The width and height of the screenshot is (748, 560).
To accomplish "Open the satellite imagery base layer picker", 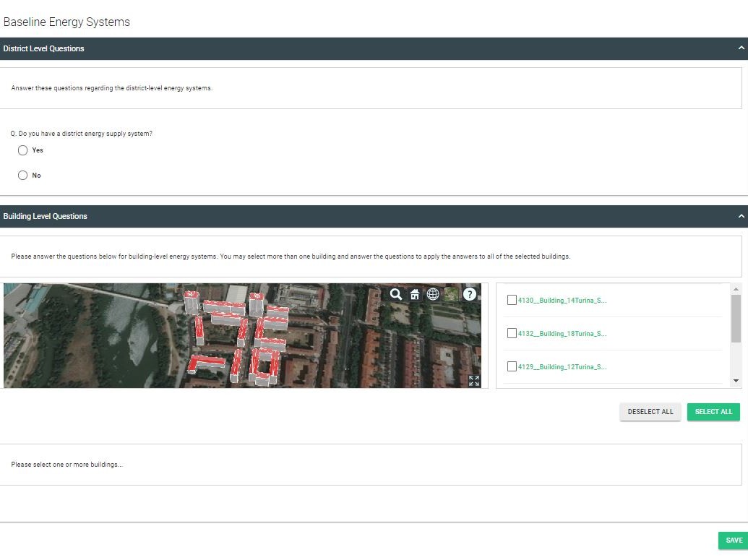I will point(451,294).
